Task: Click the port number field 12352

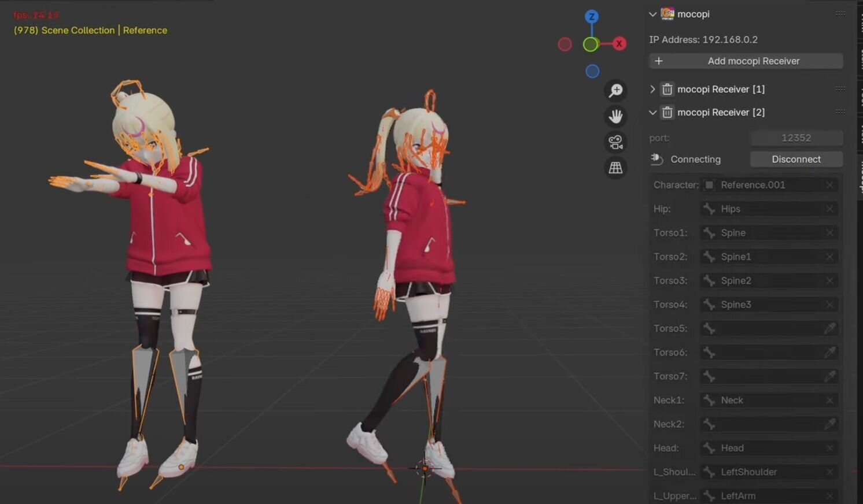Action: tap(796, 138)
